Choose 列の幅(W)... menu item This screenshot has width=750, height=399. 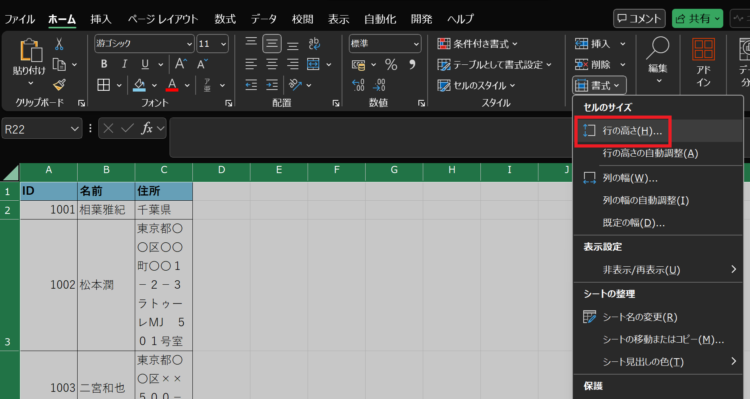click(x=658, y=178)
